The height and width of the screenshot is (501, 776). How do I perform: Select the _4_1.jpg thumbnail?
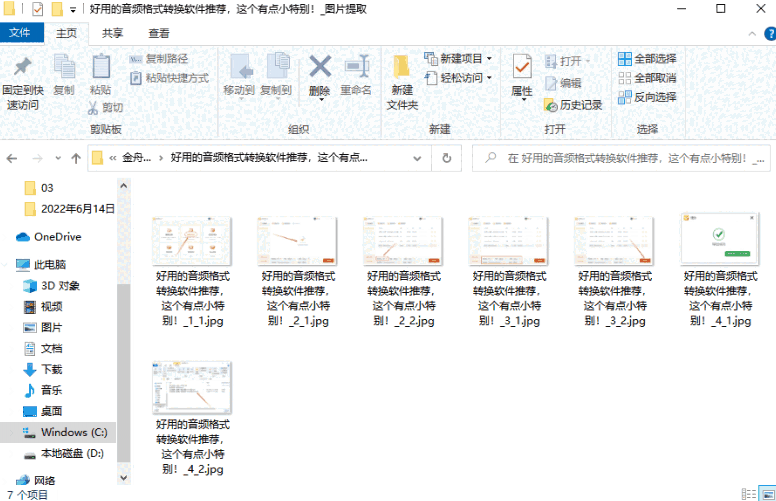click(x=720, y=239)
